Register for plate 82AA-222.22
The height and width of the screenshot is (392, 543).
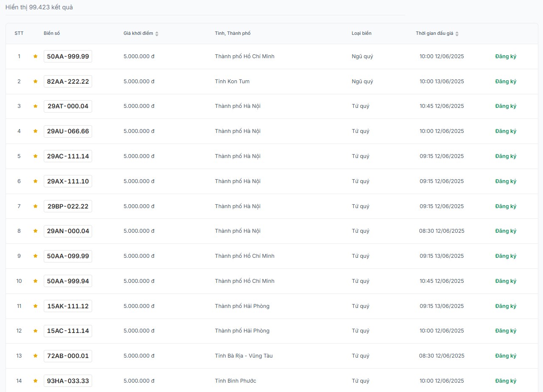pos(506,81)
